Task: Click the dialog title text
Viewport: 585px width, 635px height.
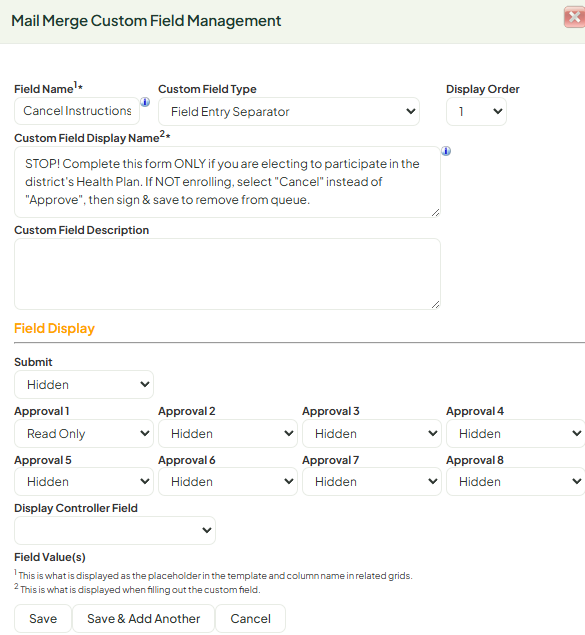Action: pos(146,21)
